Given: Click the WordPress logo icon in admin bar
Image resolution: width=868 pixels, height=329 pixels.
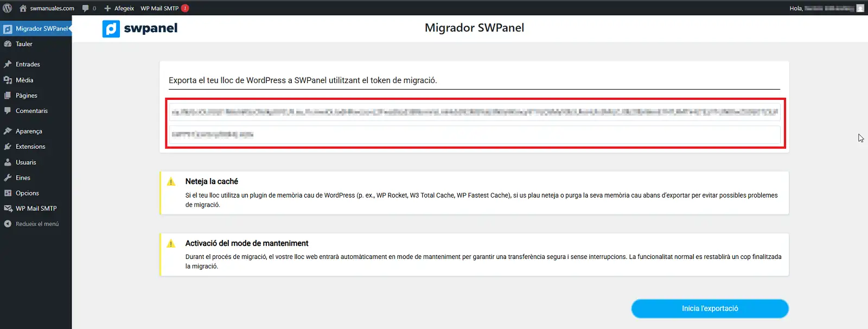Looking at the screenshot, I should coord(8,8).
